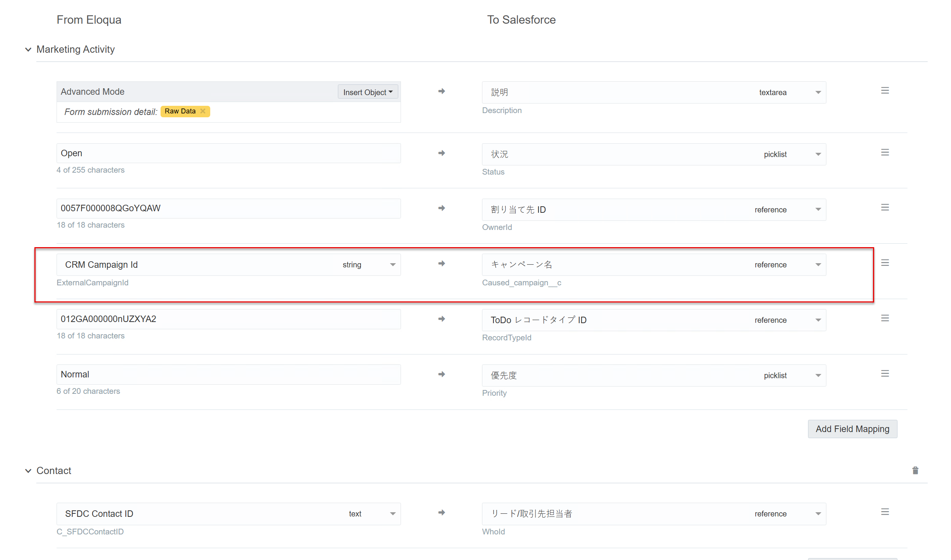The width and height of the screenshot is (951, 560).
Task: Open the options menu for the Priority mapping
Action: point(885,373)
